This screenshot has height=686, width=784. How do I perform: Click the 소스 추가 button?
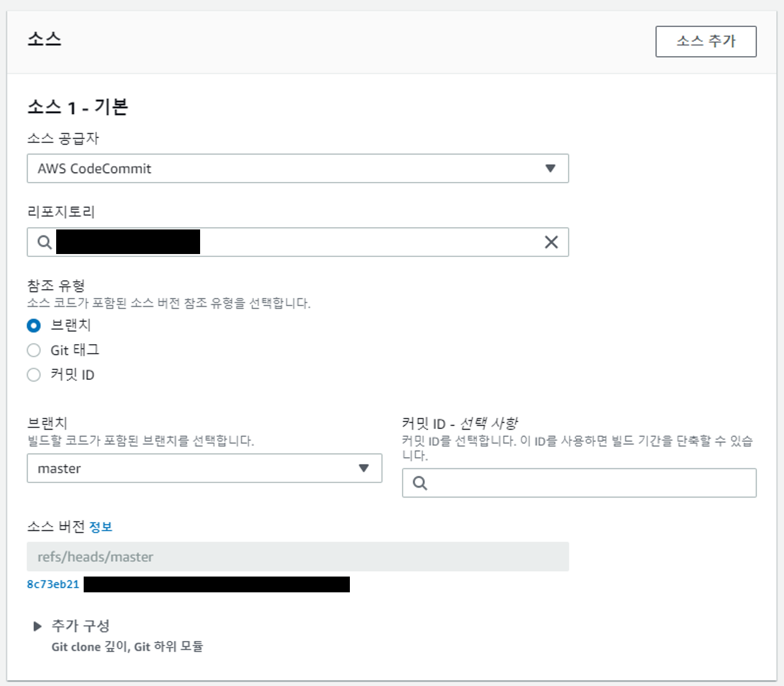coord(706,41)
